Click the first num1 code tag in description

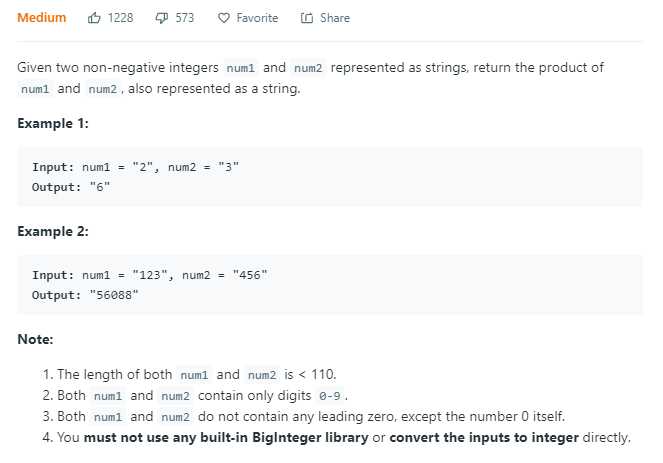(241, 68)
